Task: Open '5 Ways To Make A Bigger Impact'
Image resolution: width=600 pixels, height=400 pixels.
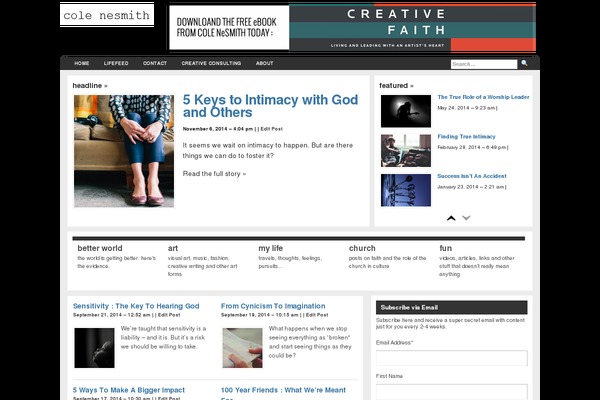Action: point(129,390)
